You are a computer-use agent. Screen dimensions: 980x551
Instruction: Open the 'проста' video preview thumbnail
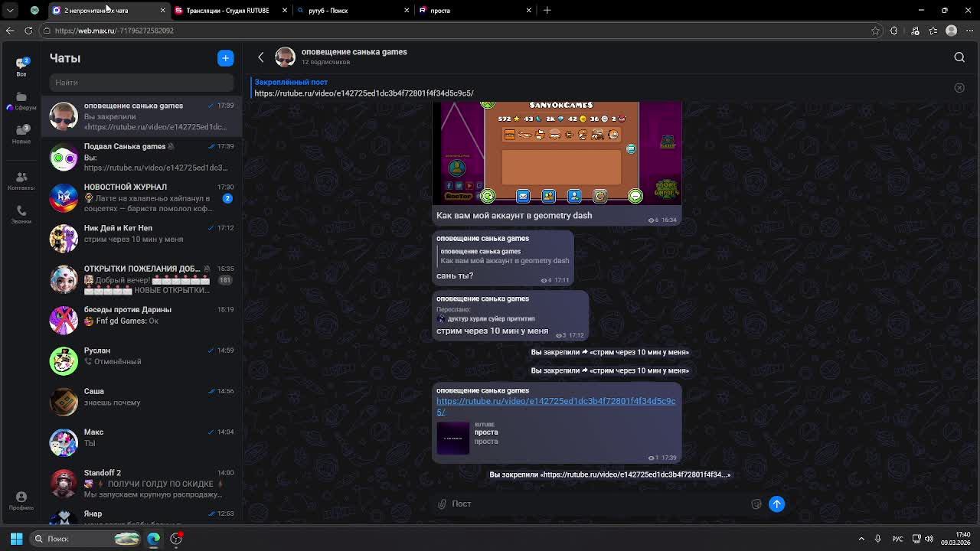click(x=452, y=438)
